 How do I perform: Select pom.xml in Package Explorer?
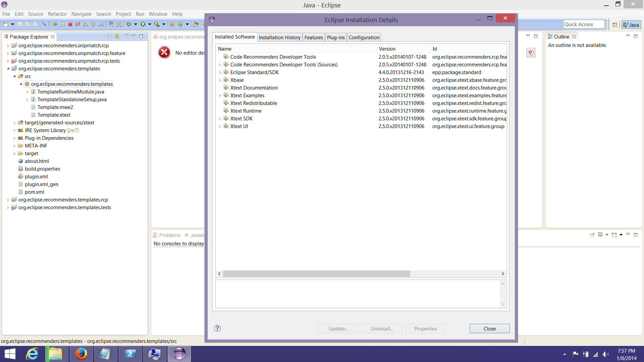tap(34, 192)
